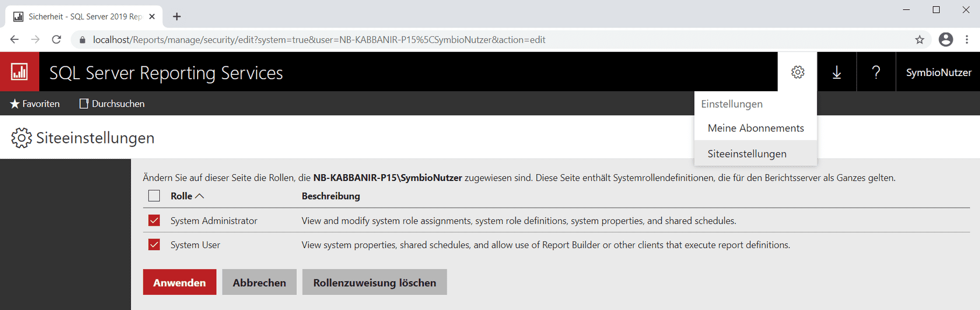Image resolution: width=980 pixels, height=310 pixels.
Task: Open the Favoriten tab
Action: click(x=35, y=104)
